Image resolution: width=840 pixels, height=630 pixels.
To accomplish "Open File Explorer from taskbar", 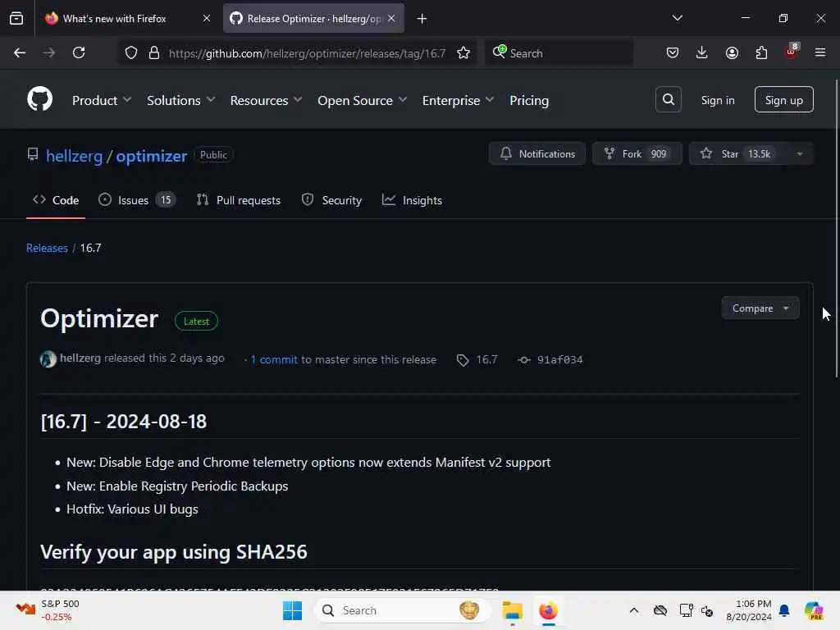I will (512, 610).
